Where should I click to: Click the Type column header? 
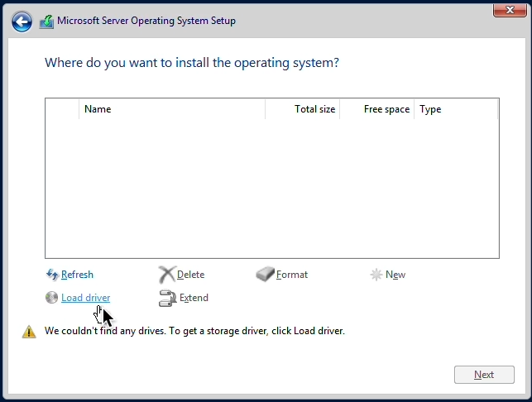coord(456,109)
